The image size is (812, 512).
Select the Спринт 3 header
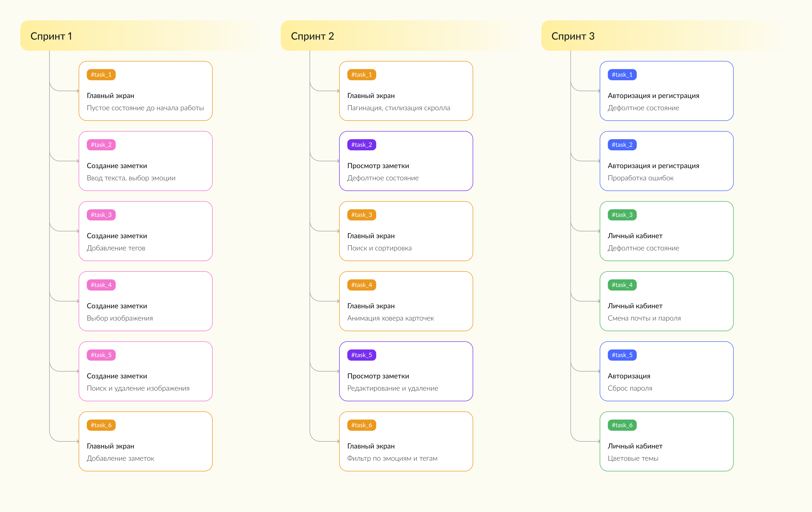tap(572, 36)
